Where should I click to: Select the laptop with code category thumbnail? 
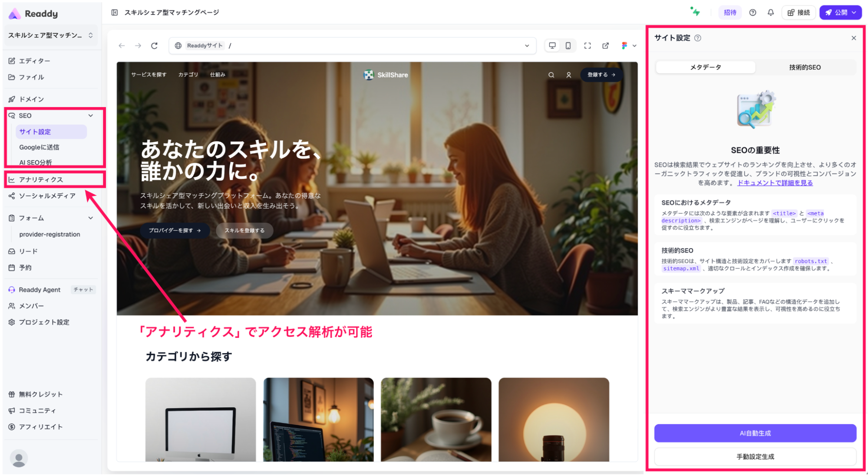(x=318, y=419)
